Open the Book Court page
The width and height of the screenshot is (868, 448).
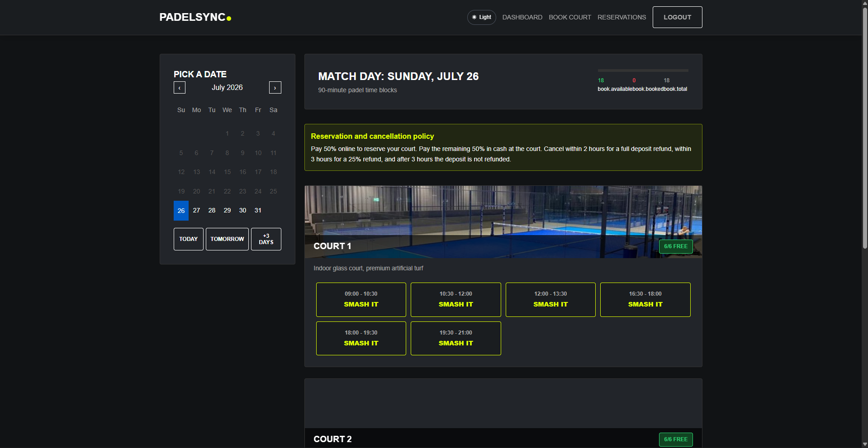point(569,17)
